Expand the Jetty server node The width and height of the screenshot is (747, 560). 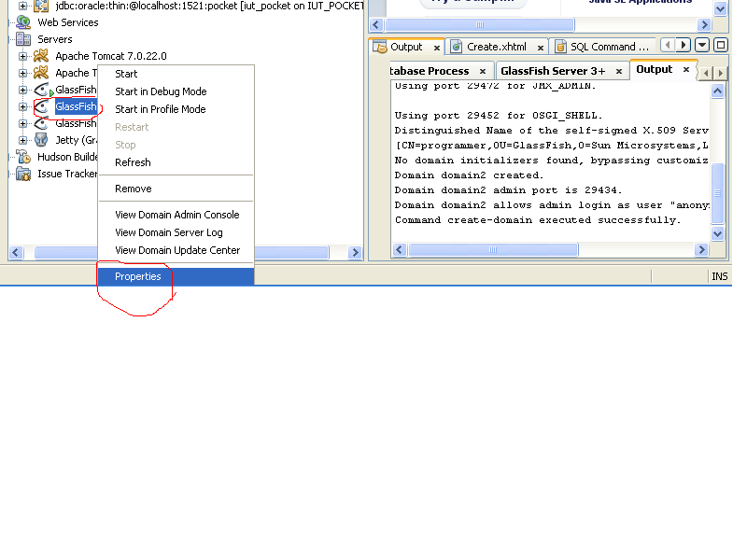click(22, 141)
